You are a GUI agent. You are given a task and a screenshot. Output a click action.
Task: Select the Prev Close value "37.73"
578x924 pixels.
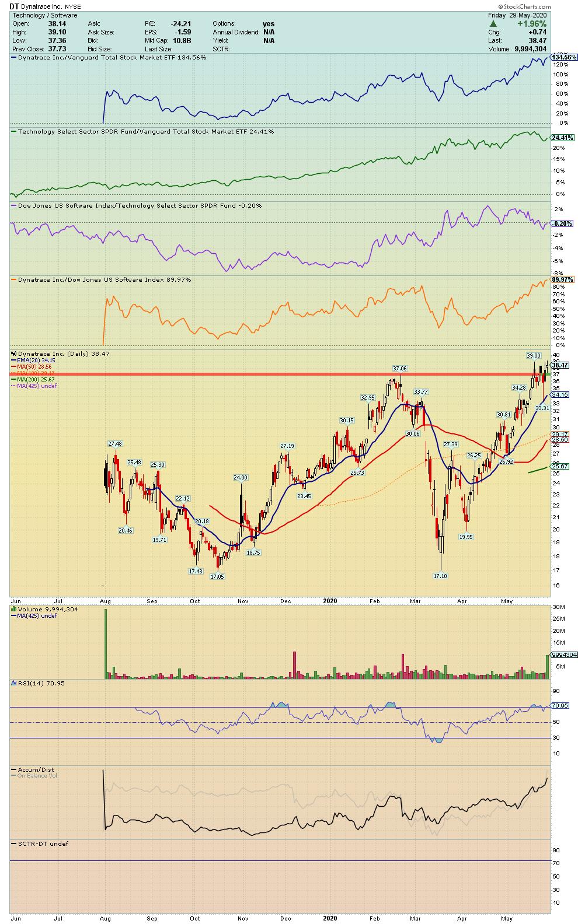[57, 49]
